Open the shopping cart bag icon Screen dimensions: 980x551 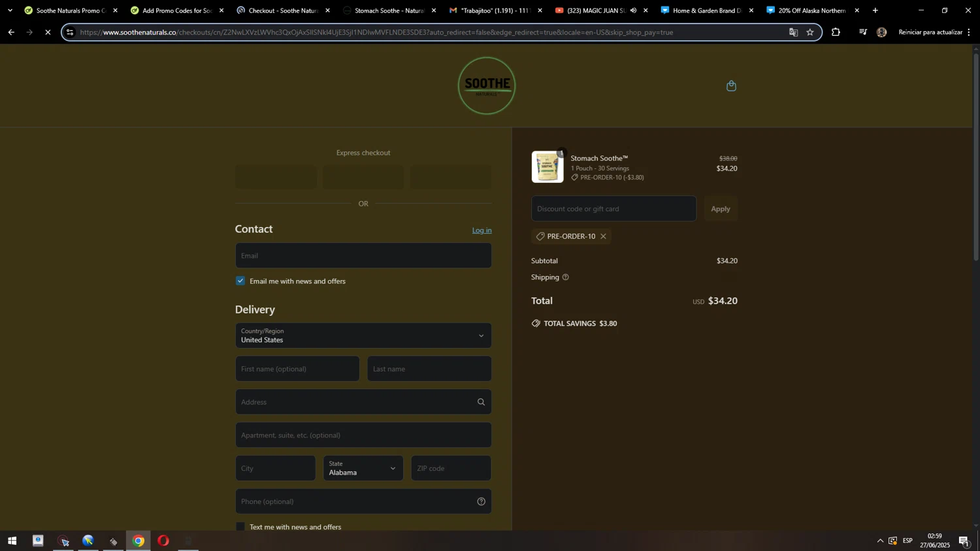tap(731, 86)
